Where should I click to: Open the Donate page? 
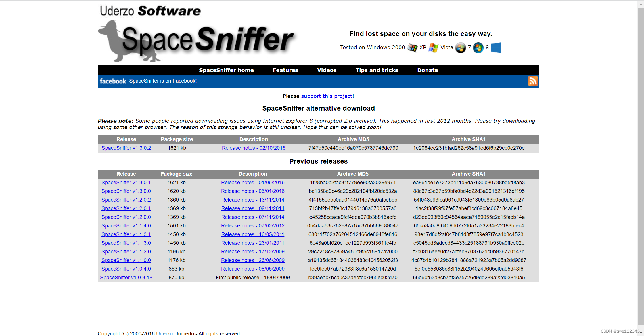428,70
